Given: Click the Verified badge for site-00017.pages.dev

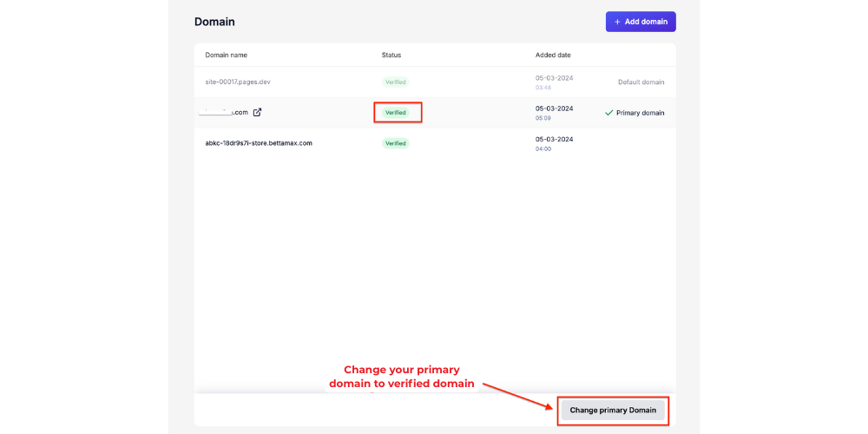Looking at the screenshot, I should (x=396, y=82).
